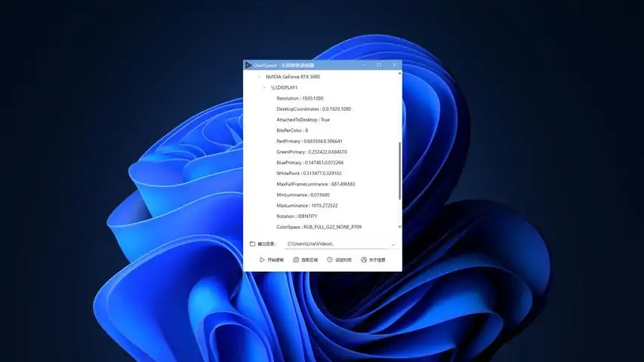Select the MaxLuminance tree entry
Image resolution: width=644 pixels, height=362 pixels.
(307, 206)
